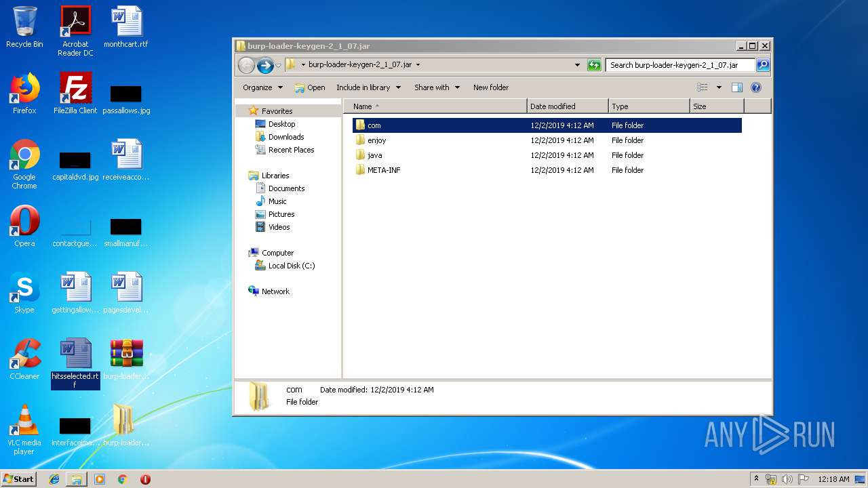Select the monthcart.rtf desktop file
The image size is (868, 488).
click(x=126, y=27)
